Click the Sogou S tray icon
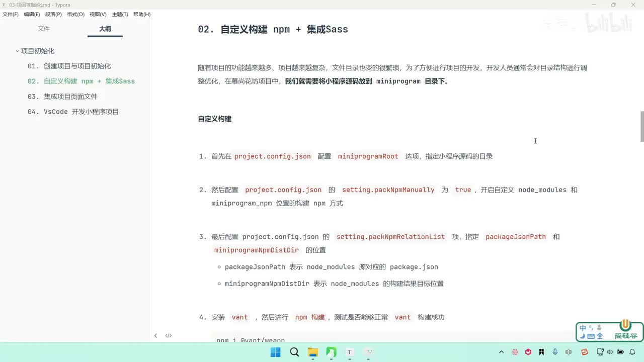 tap(584, 352)
